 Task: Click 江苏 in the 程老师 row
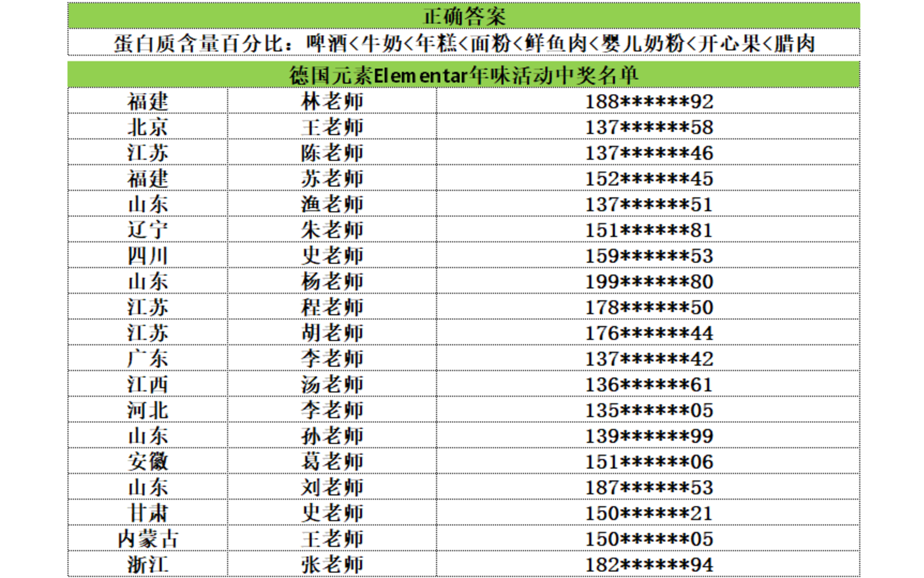coord(148,307)
